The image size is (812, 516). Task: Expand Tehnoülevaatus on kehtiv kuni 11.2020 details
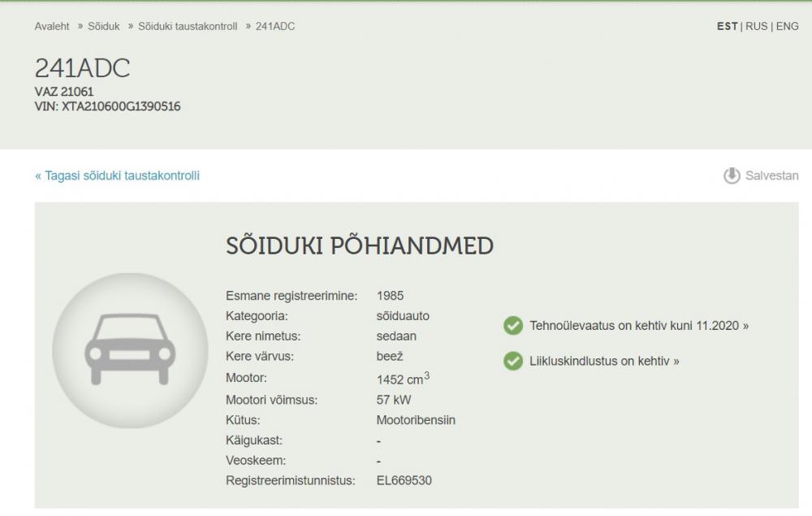pyautogui.click(x=639, y=326)
